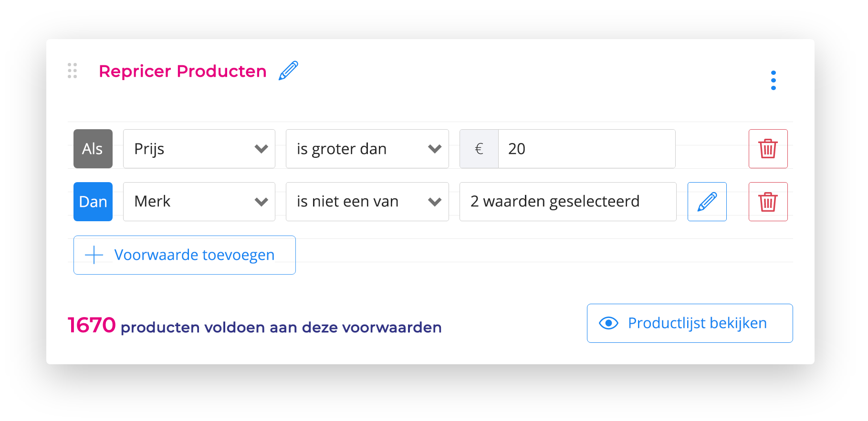Select the Dan action badge
This screenshot has height=421, width=868.
93,201
